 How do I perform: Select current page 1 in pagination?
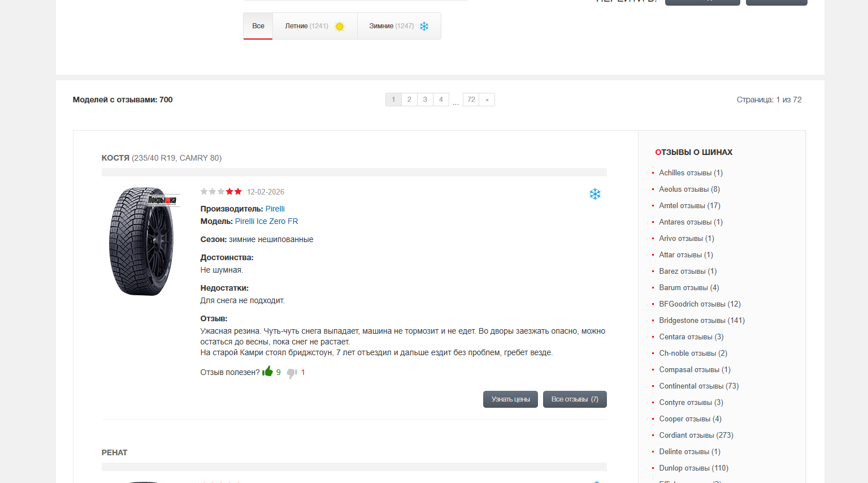click(x=393, y=100)
